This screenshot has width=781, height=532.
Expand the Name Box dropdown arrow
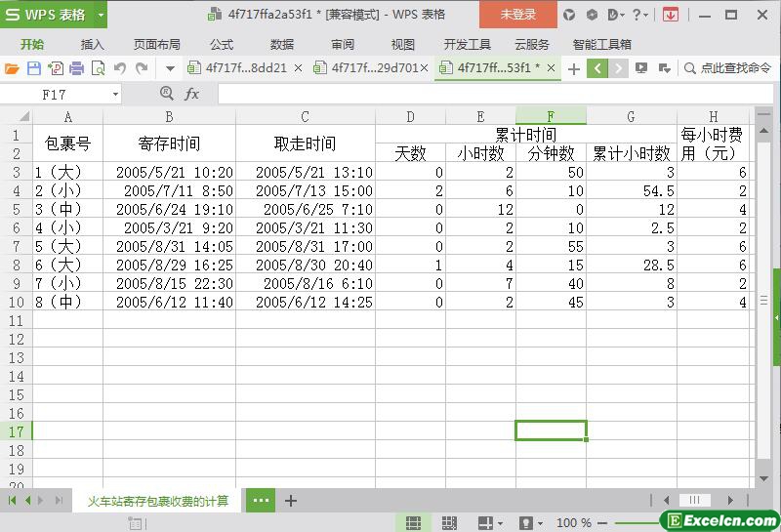point(115,95)
